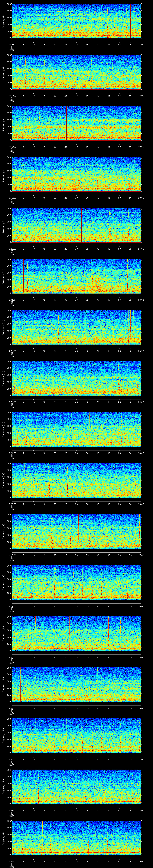This screenshot has width=153, height=868.
Task: Click the red vertical spike near 32 seconds in 9:20 panel
Action: [x=81, y=225]
